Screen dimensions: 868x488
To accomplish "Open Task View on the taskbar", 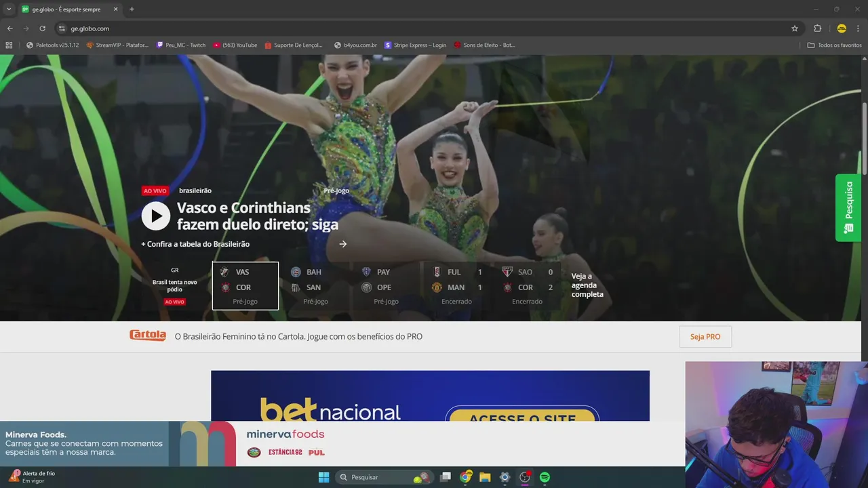I will point(446,477).
